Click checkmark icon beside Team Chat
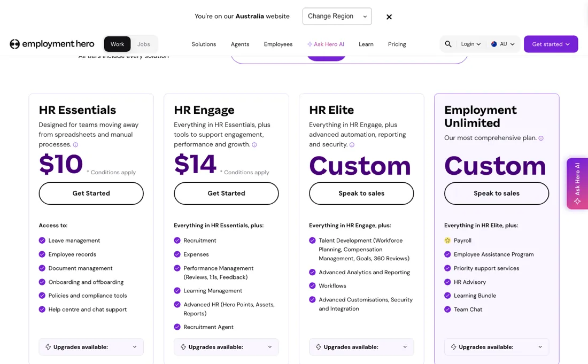Viewport: 588px width, 364px height. 447,309
